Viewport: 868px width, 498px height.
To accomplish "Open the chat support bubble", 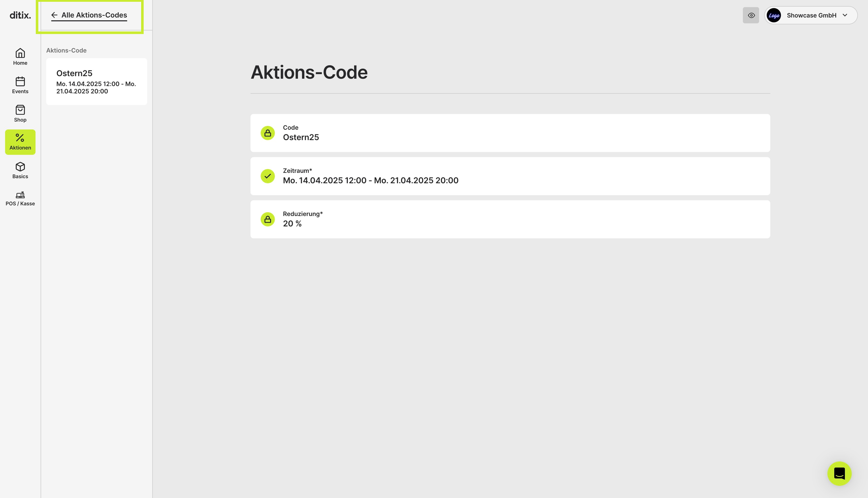I will (839, 473).
